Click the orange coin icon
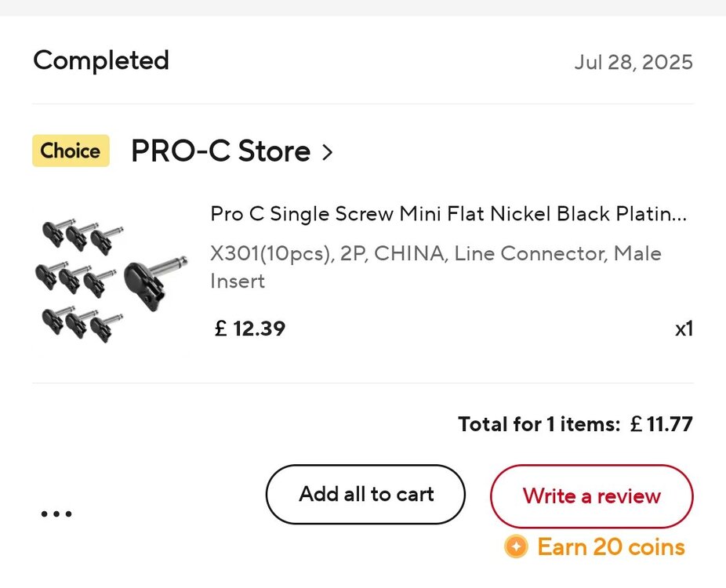 tap(516, 546)
